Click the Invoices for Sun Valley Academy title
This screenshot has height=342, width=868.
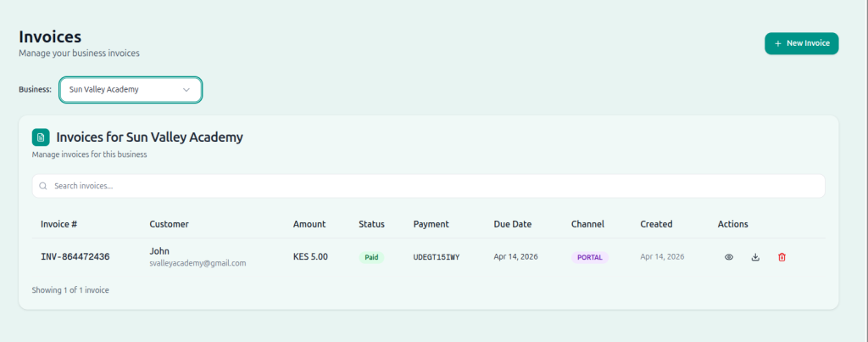click(149, 137)
